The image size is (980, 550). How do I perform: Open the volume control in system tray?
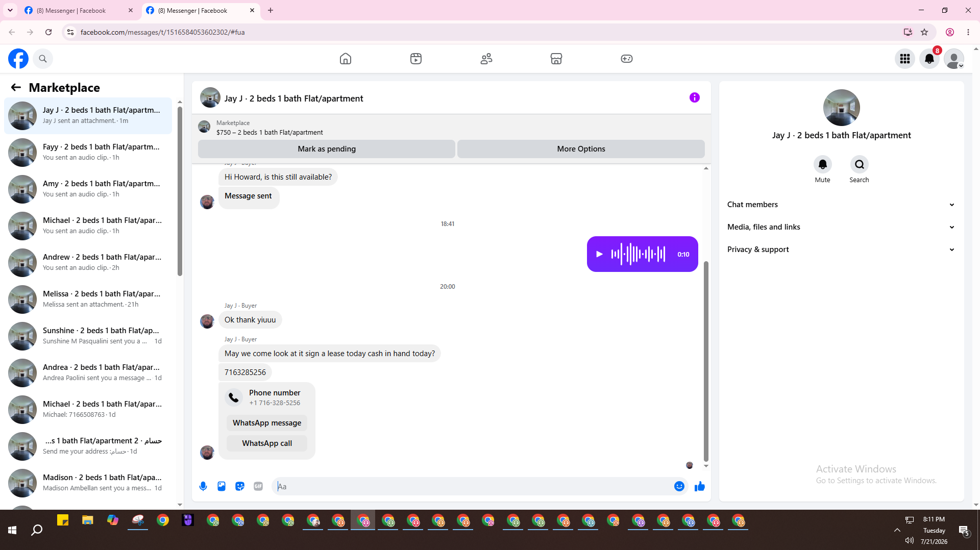coord(910,540)
